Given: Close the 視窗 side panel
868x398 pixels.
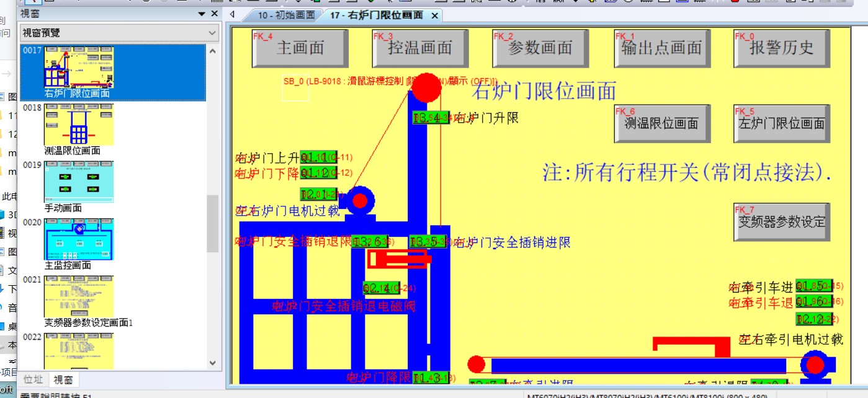Looking at the screenshot, I should (x=215, y=14).
